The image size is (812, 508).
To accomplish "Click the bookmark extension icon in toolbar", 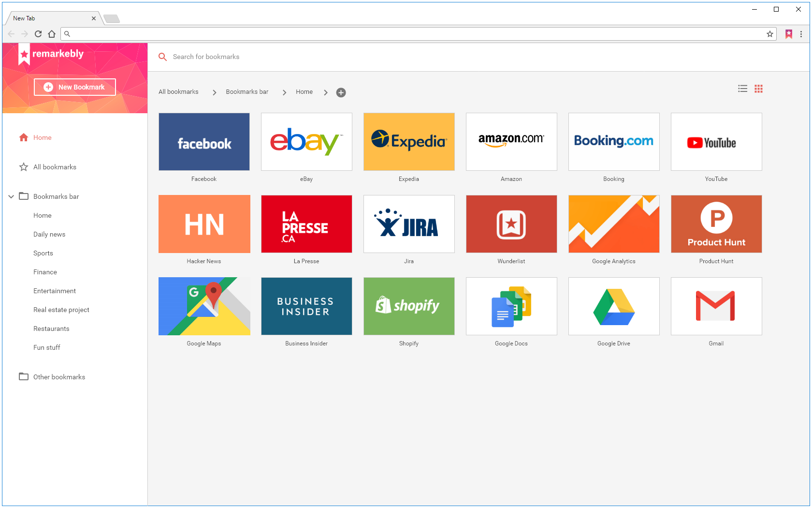I will [x=789, y=34].
